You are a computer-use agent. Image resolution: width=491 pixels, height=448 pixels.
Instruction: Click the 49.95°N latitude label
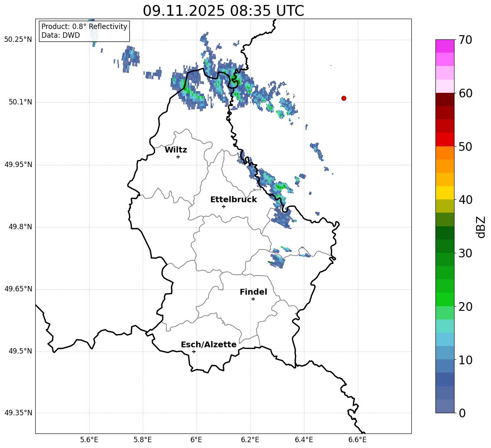(18, 165)
